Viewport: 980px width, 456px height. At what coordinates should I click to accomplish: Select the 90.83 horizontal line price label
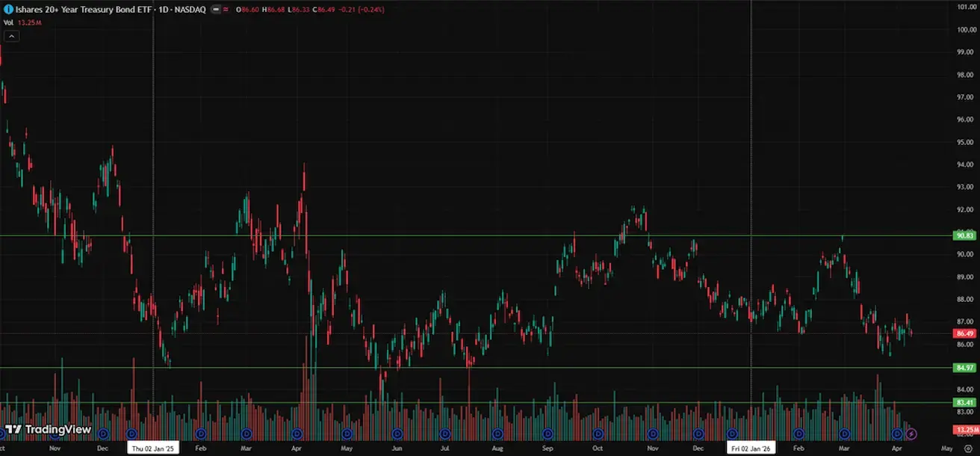tap(965, 235)
